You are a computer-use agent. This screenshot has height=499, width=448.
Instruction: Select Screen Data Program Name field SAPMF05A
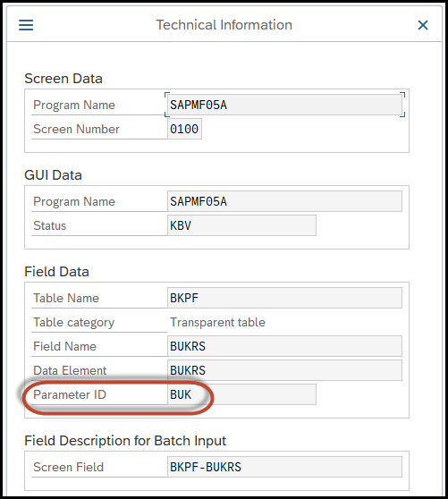pos(284,105)
